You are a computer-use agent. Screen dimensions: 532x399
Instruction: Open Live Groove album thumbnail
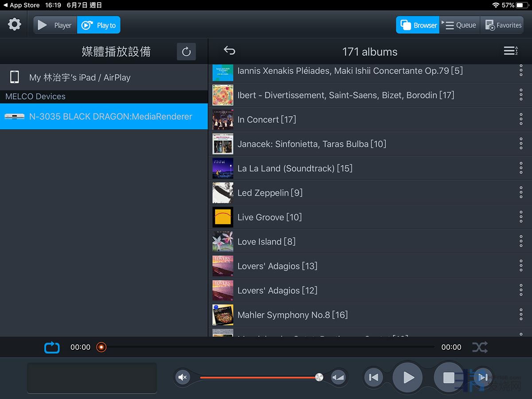tap(223, 217)
